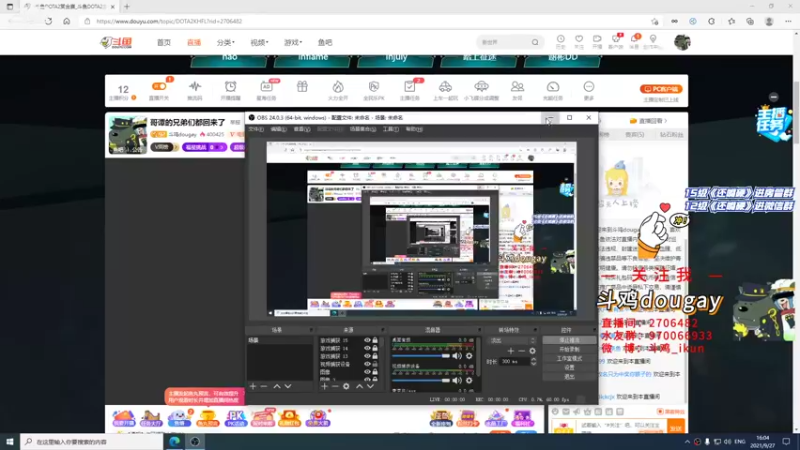Open the OBS 场景集合 menu
Image resolution: width=800 pixels, height=450 pixels.
[x=363, y=130]
